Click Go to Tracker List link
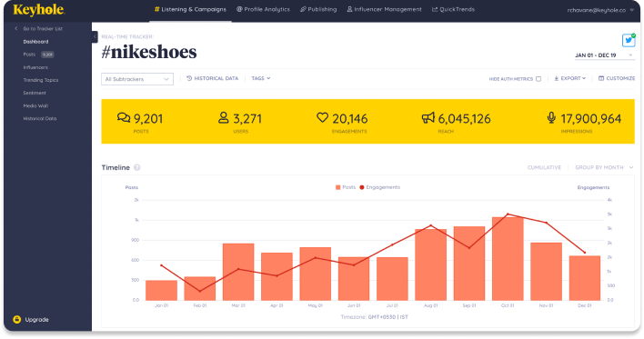This screenshot has width=644, height=339. point(39,29)
